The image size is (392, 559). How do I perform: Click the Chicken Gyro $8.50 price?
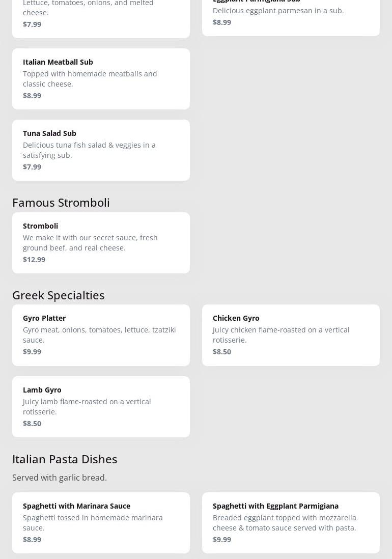coord(222,352)
